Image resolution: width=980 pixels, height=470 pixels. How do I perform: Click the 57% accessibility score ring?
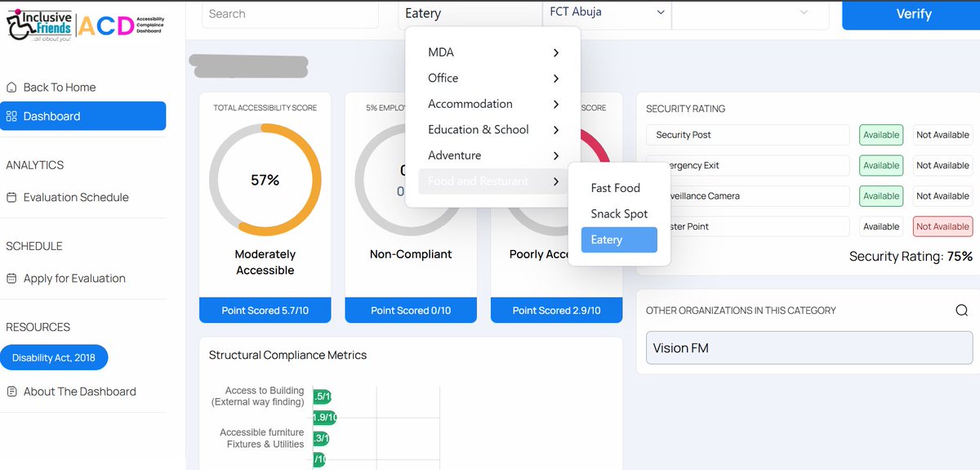[265, 180]
